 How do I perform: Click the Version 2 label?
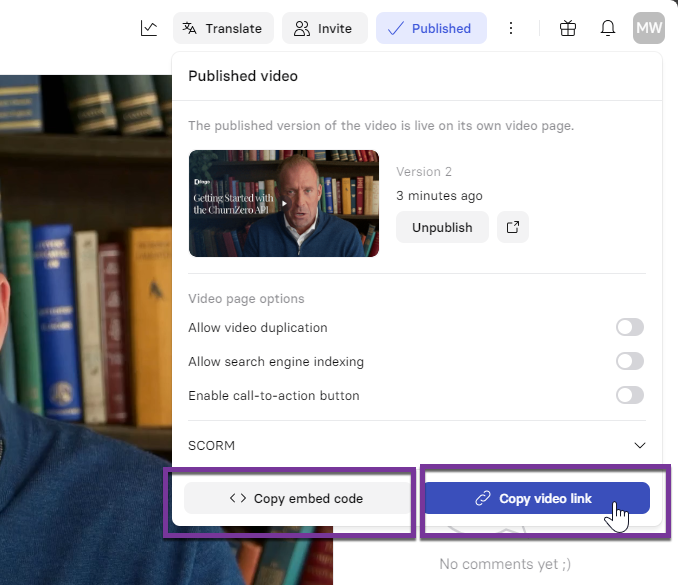[x=424, y=172]
